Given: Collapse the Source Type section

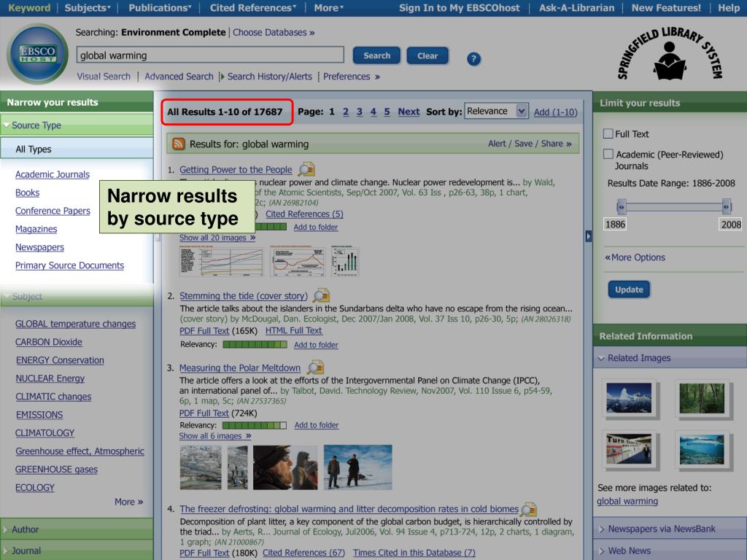Looking at the screenshot, I should click(x=76, y=125).
